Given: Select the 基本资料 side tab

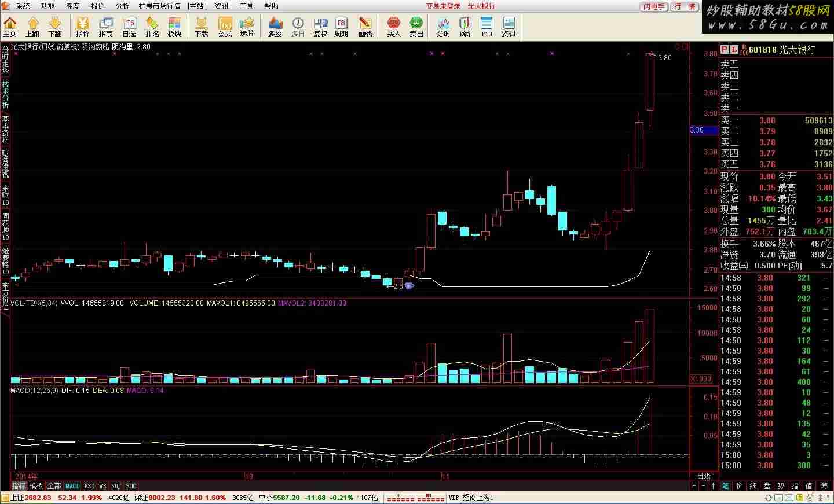Looking at the screenshot, I should 5,129.
